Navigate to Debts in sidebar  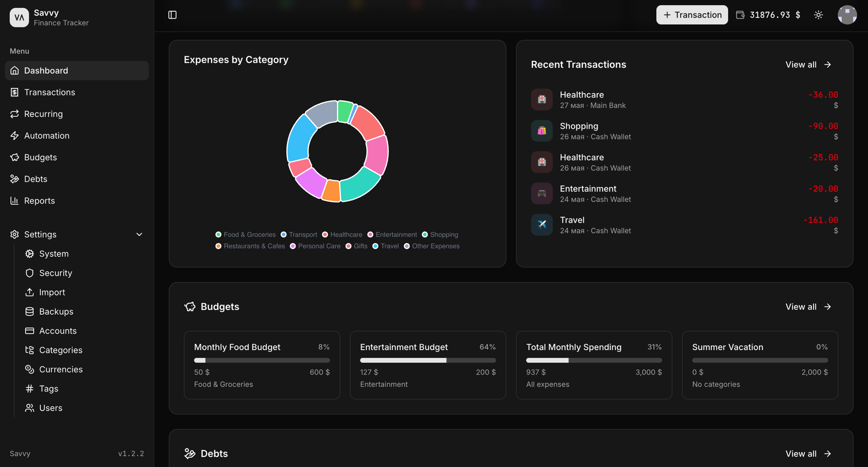tap(77, 179)
